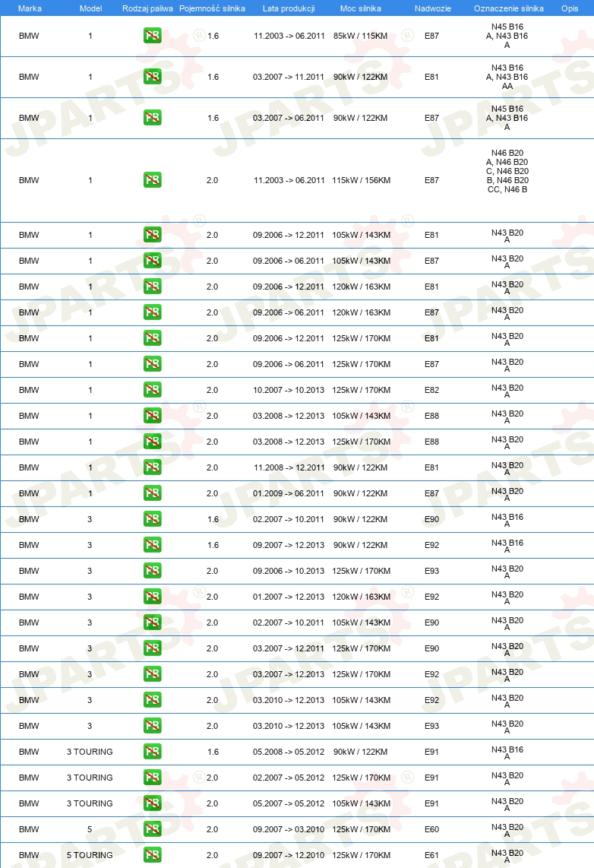Click the fuel icon in the 01.2009 -> 06.2011 row
Viewport: 594px width, 868px height.
(x=152, y=493)
